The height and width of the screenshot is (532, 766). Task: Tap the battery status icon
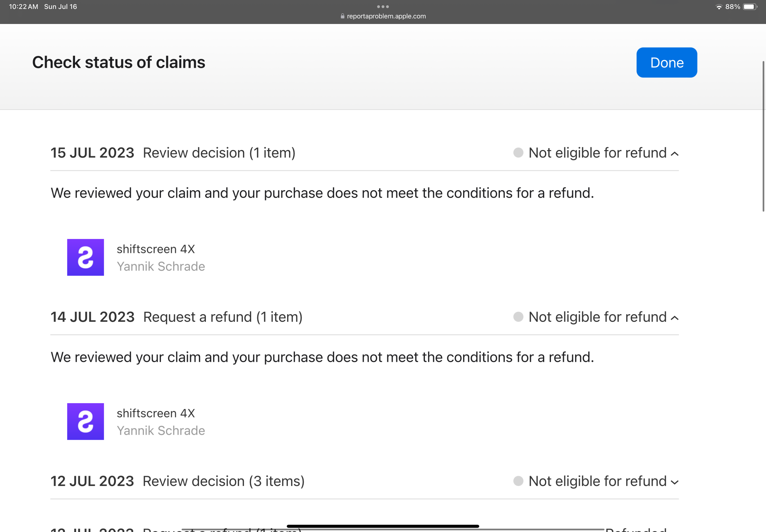point(750,7)
